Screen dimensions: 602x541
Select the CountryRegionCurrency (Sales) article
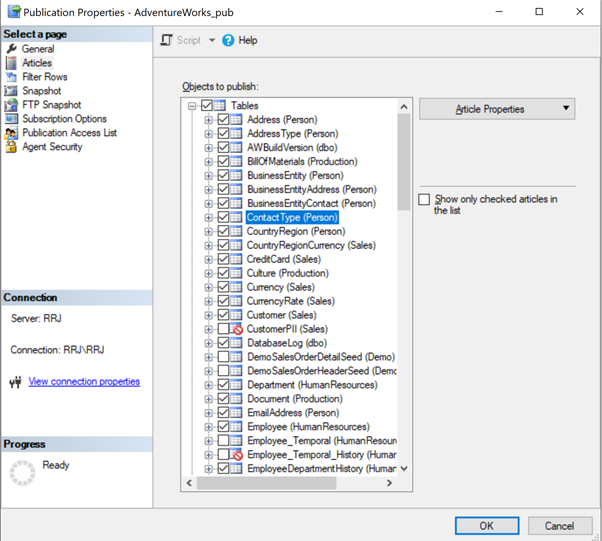pyautogui.click(x=311, y=245)
